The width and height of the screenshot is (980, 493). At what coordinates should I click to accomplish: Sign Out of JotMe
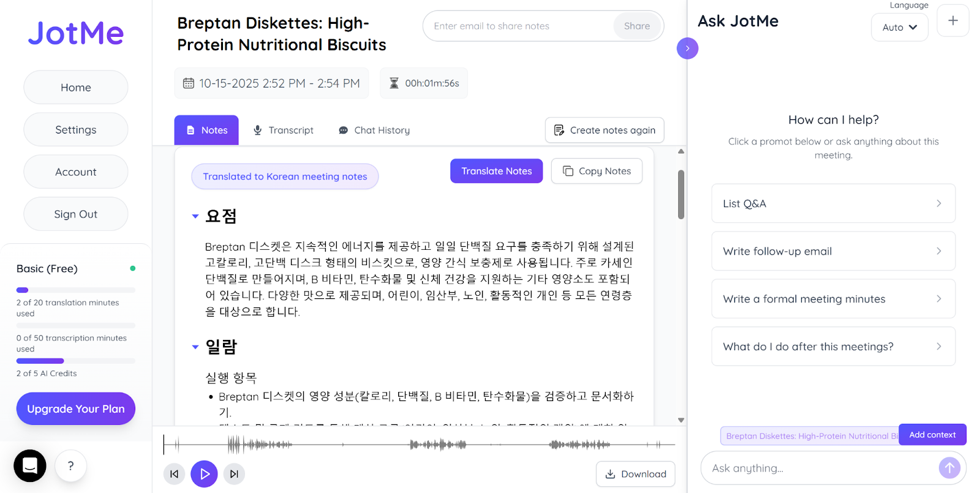(x=76, y=214)
